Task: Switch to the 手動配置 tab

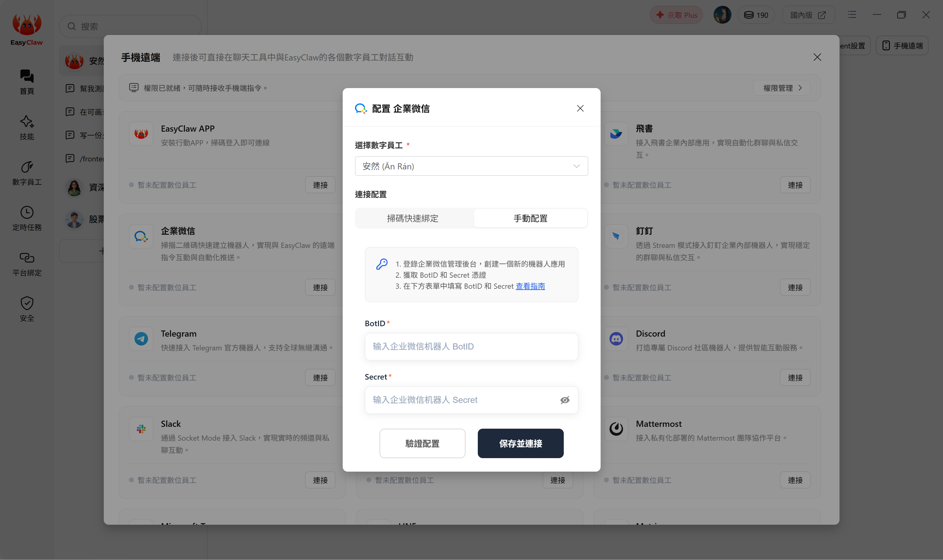Action: tap(530, 218)
